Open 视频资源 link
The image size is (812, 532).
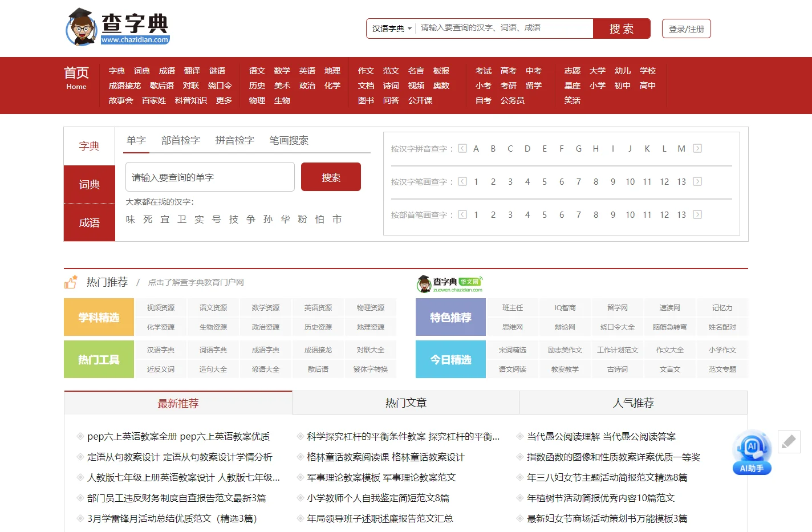[161, 308]
